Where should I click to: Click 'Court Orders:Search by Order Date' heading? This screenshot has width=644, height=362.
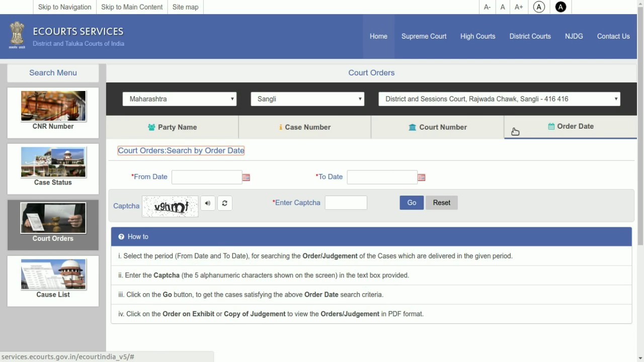pos(181,150)
